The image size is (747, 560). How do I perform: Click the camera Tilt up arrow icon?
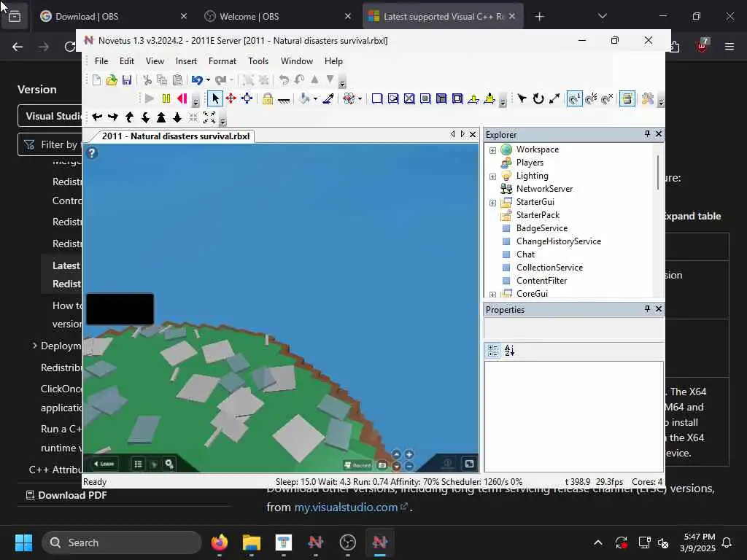pyautogui.click(x=129, y=117)
